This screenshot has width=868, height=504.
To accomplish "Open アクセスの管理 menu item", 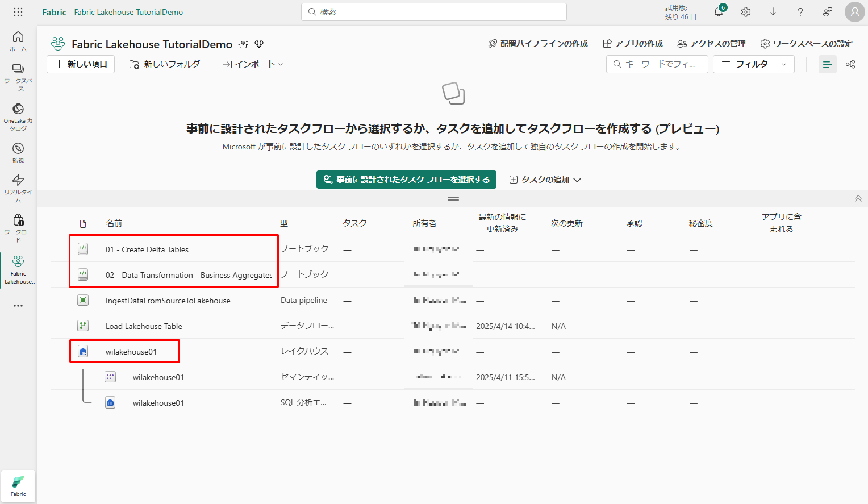I will click(712, 44).
